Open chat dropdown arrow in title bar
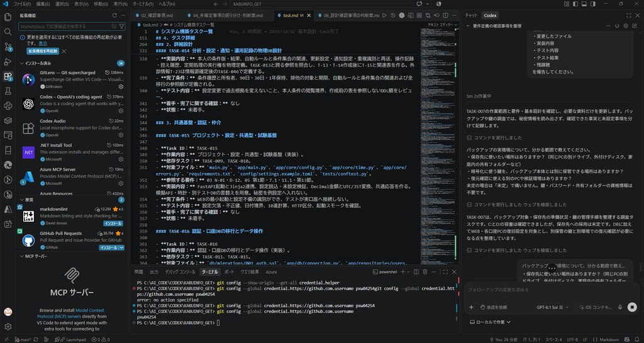This screenshot has width=644, height=343. click(428, 4)
